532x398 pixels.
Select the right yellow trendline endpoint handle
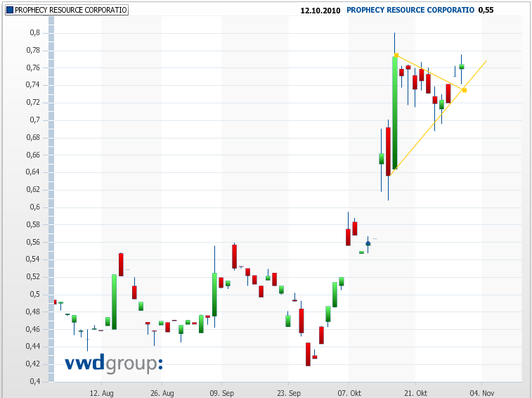point(464,90)
